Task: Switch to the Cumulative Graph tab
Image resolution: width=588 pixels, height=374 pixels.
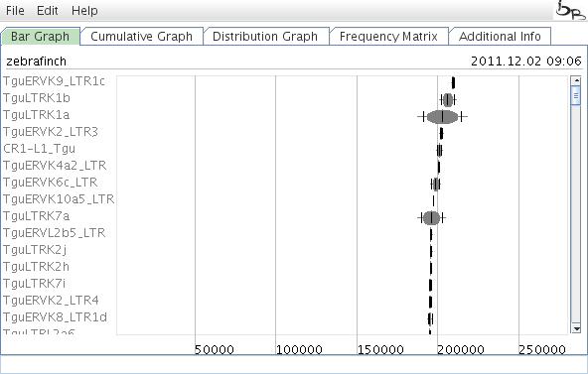Action: 141,37
